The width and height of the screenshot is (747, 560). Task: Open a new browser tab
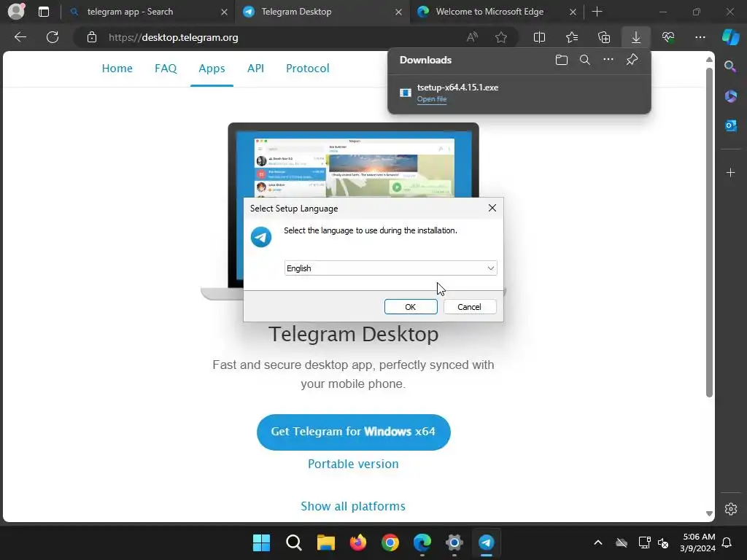coord(597,12)
